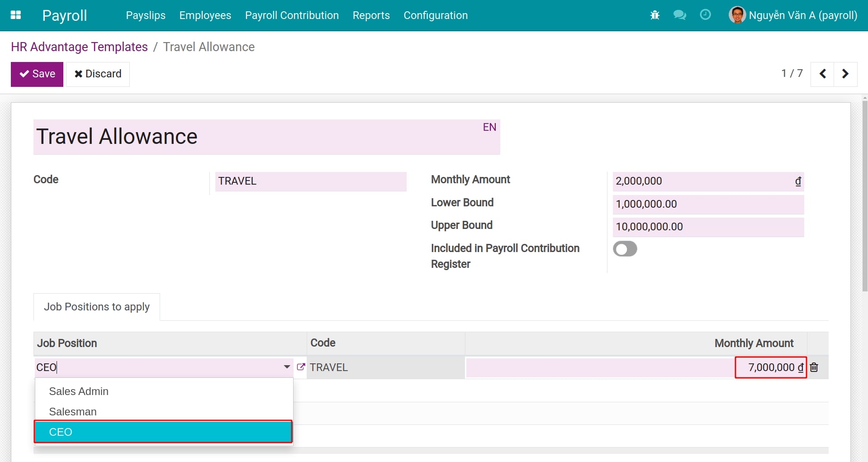Expand the Job Position dropdown arrow
The image size is (868, 462).
pyautogui.click(x=287, y=367)
